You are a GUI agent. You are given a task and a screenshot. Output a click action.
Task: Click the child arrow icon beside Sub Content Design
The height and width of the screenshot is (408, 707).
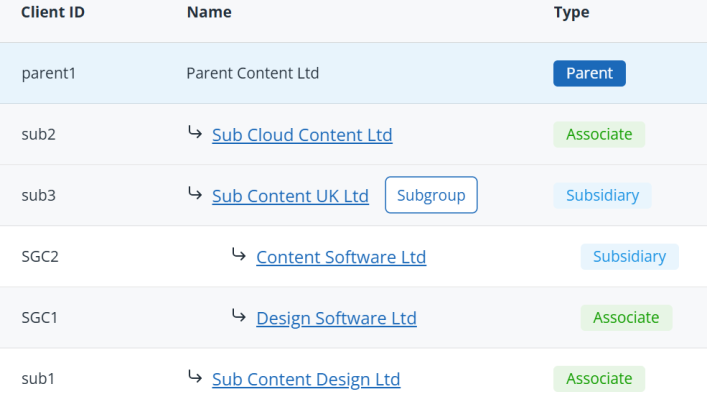click(195, 376)
